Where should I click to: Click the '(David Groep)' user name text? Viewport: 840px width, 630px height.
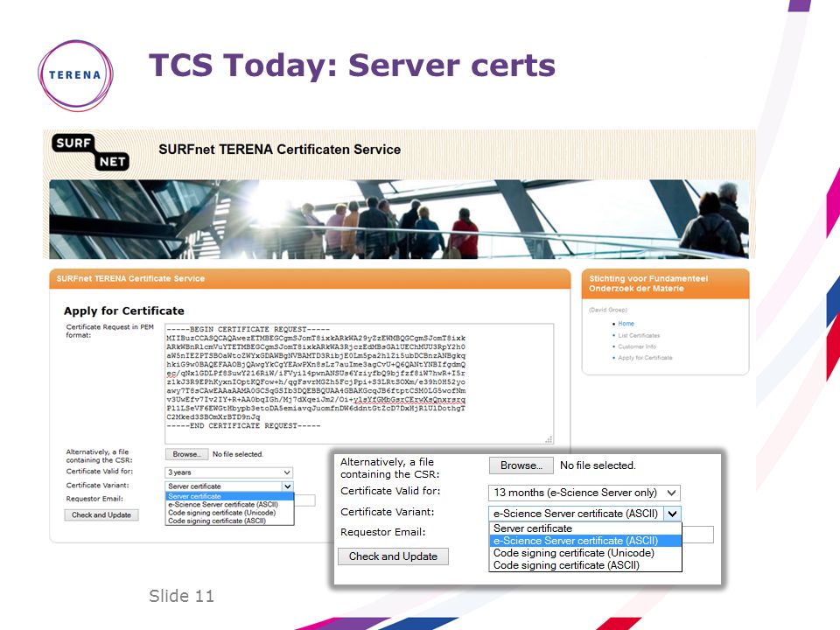[607, 310]
